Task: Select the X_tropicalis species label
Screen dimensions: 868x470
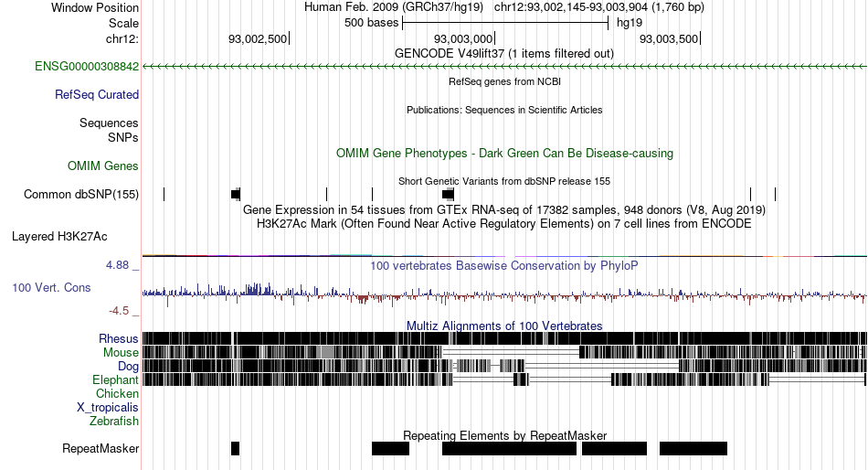Action: point(108,408)
